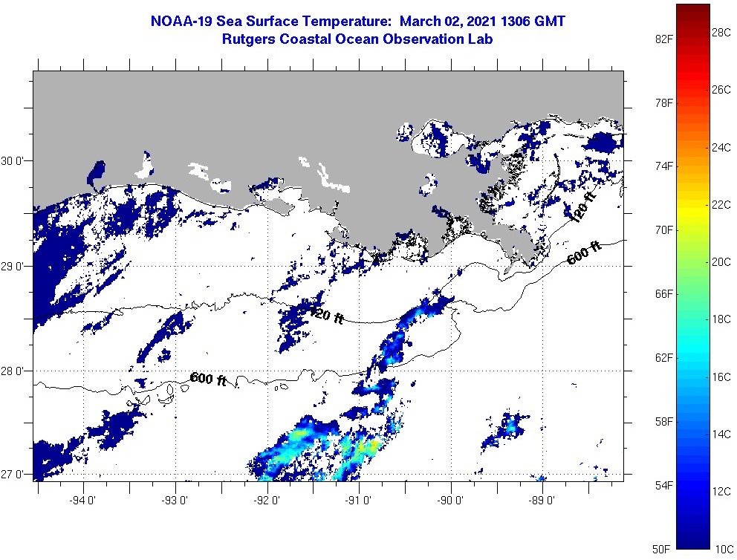The height and width of the screenshot is (560, 737).
Task: Click the 24C colorbar label
Action: click(721, 148)
